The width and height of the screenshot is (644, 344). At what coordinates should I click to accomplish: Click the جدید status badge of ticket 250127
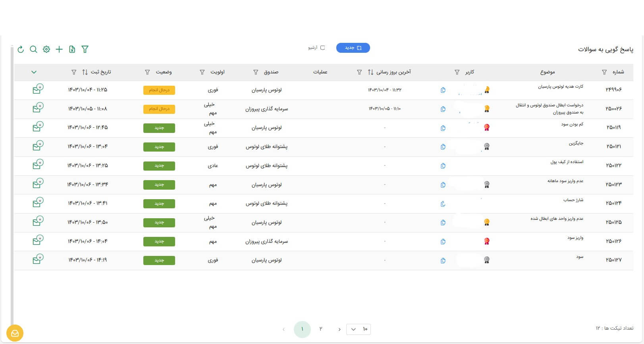click(159, 260)
